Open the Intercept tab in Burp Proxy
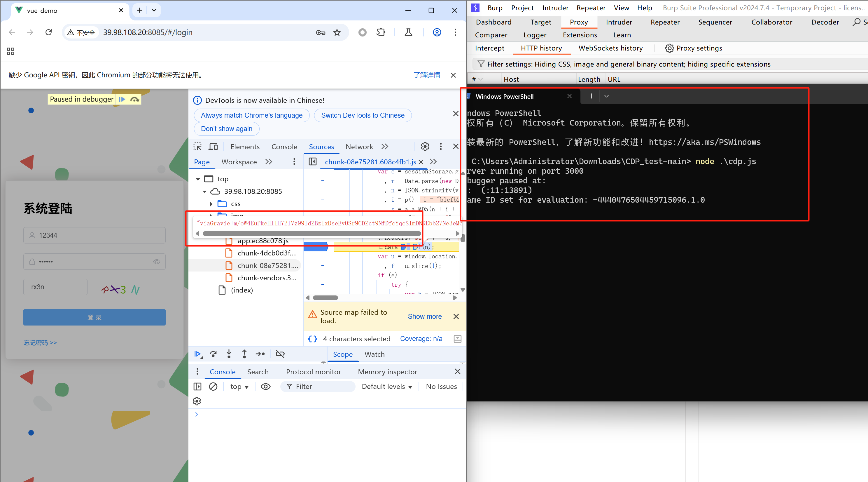The height and width of the screenshot is (482, 868). (489, 48)
